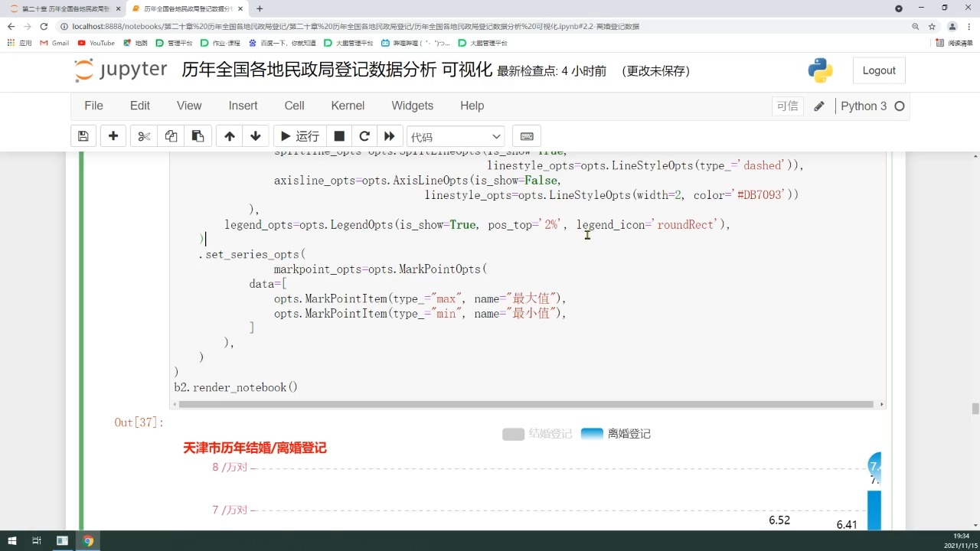Click the Logout button
The height and width of the screenshot is (551, 980).
click(x=879, y=70)
